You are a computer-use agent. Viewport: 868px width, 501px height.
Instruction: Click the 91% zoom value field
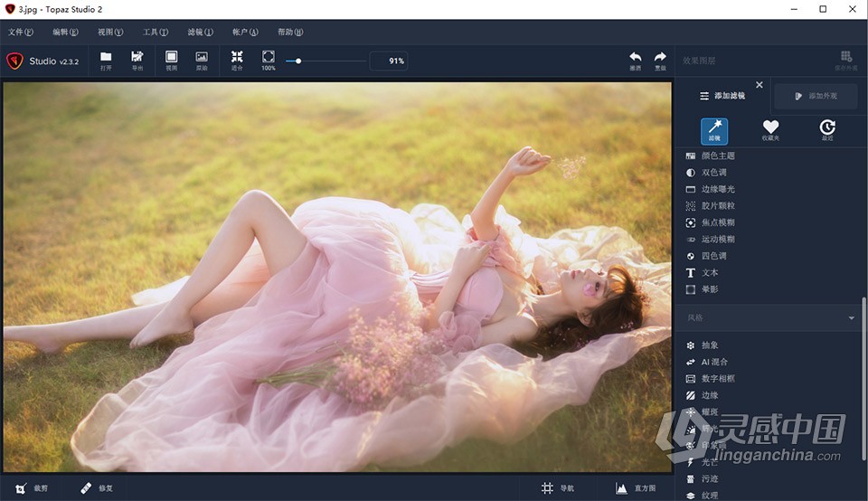389,61
